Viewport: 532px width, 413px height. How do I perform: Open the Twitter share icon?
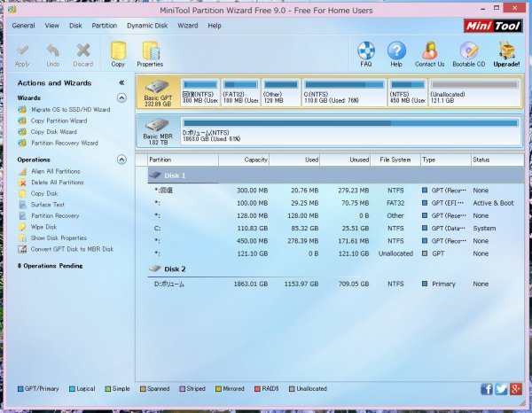coord(501,389)
